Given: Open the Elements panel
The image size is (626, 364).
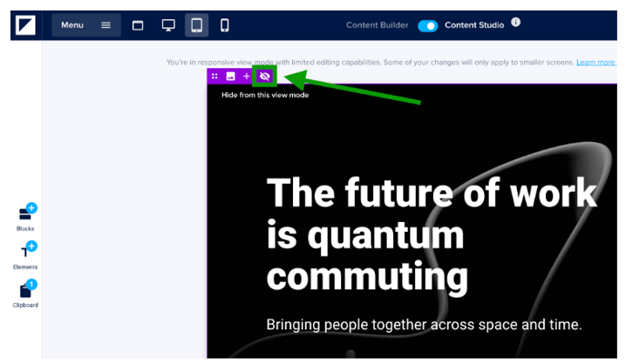Looking at the screenshot, I should coord(25,255).
